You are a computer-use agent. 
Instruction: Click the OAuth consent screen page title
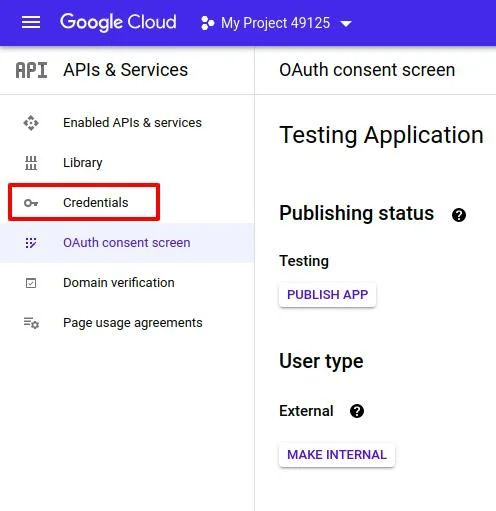coord(367,70)
